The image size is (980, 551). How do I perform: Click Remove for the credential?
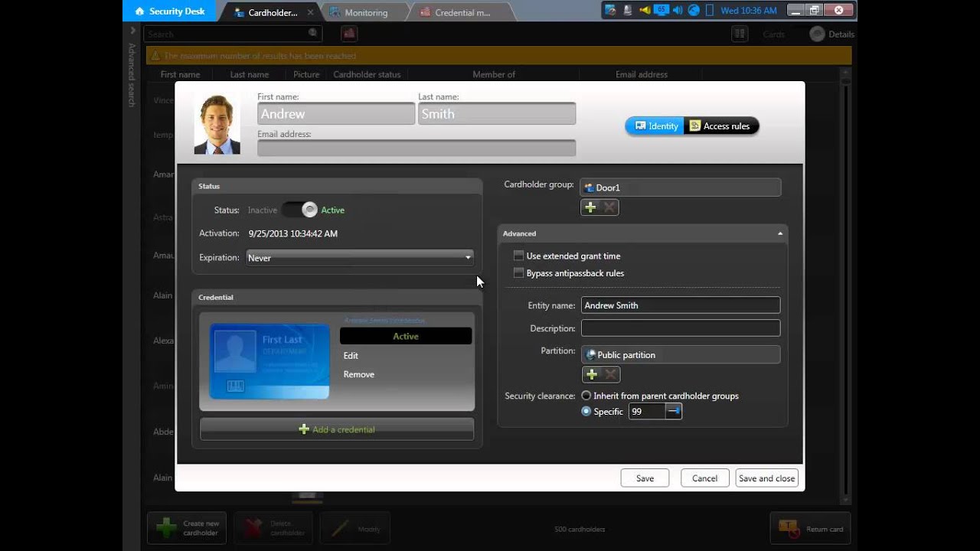[358, 374]
